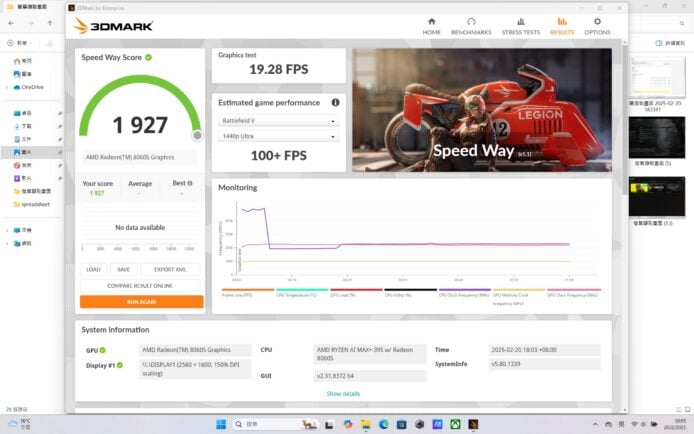Click the Show details link
The image size is (694, 434).
coord(343,393)
